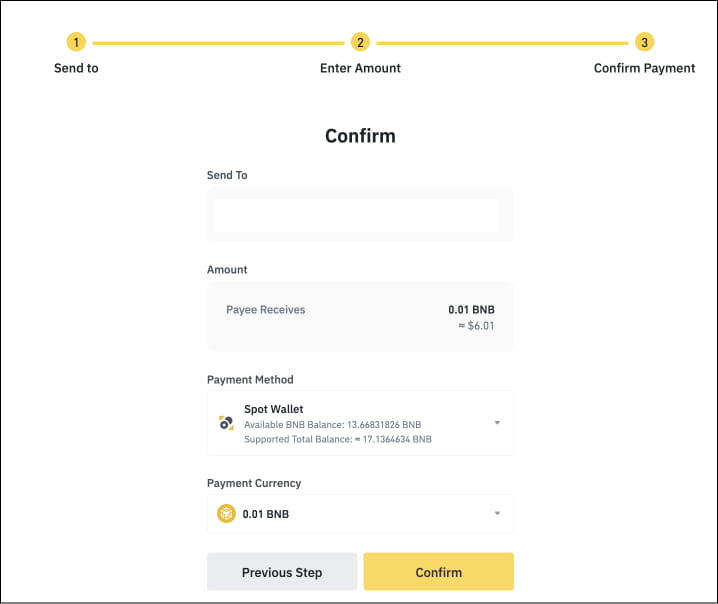Click the yellow Confirm button
Screen dimensions: 718x604
point(438,572)
